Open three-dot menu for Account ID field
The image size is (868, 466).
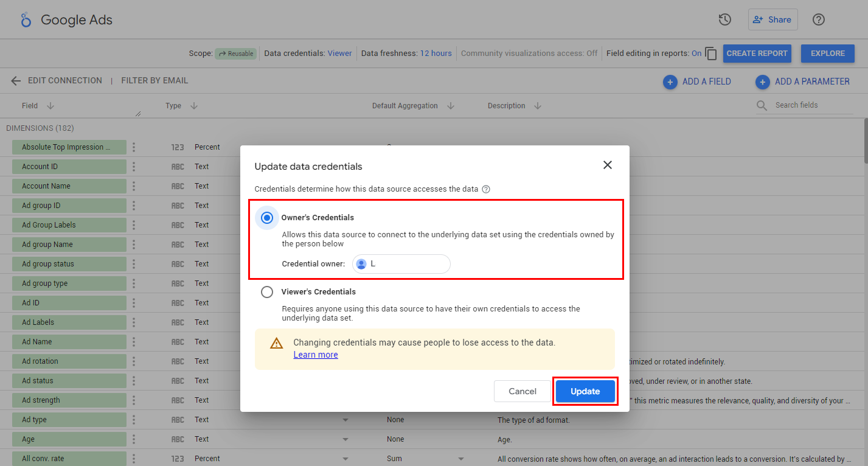134,167
